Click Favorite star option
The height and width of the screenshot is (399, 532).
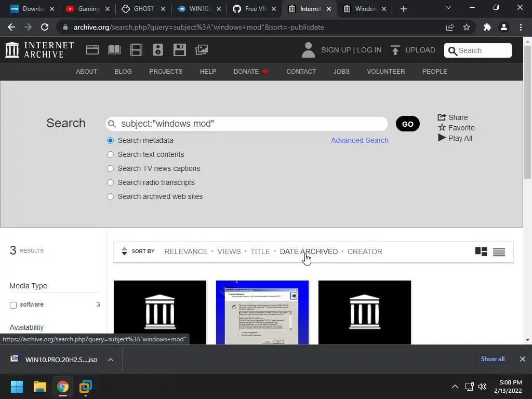[456, 128]
